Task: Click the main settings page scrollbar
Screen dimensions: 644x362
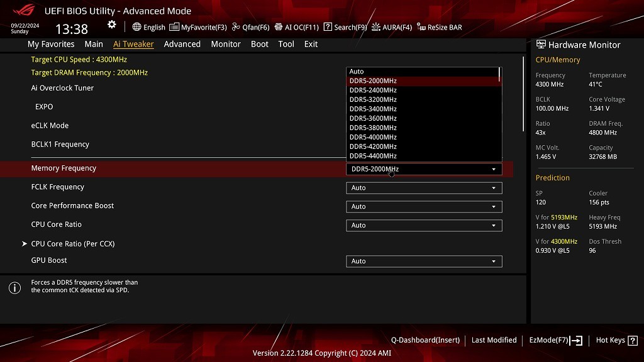Action: (x=523, y=94)
